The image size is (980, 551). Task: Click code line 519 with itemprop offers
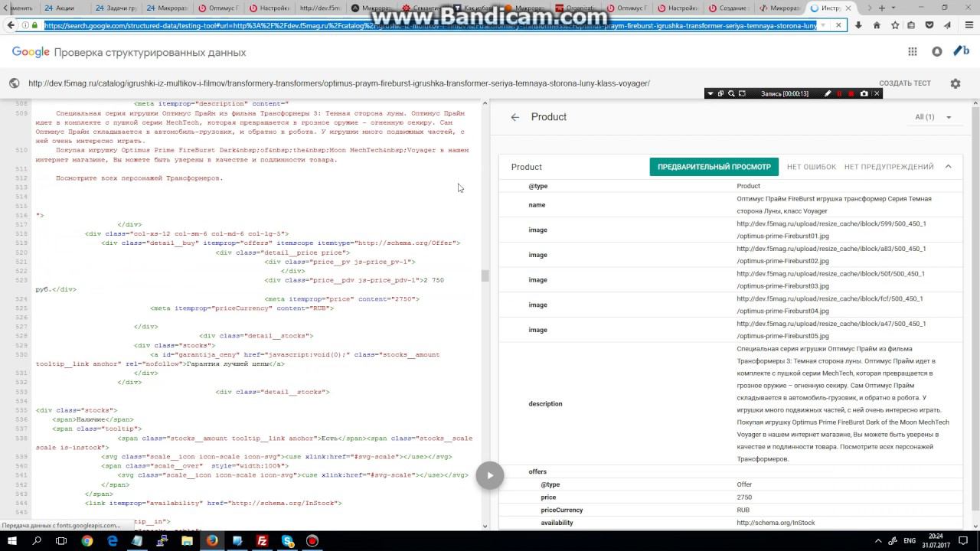click(280, 243)
